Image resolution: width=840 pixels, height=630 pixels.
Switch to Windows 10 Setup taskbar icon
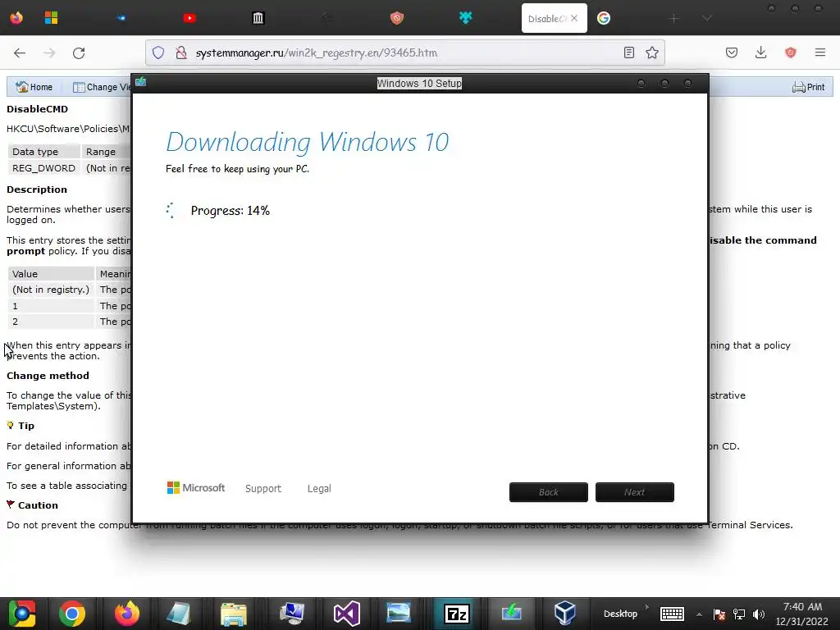click(512, 614)
